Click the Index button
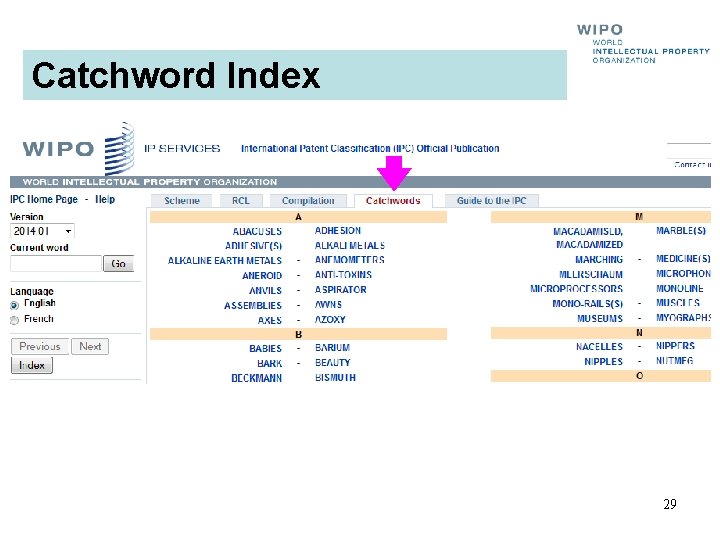The width and height of the screenshot is (720, 540). click(x=32, y=366)
